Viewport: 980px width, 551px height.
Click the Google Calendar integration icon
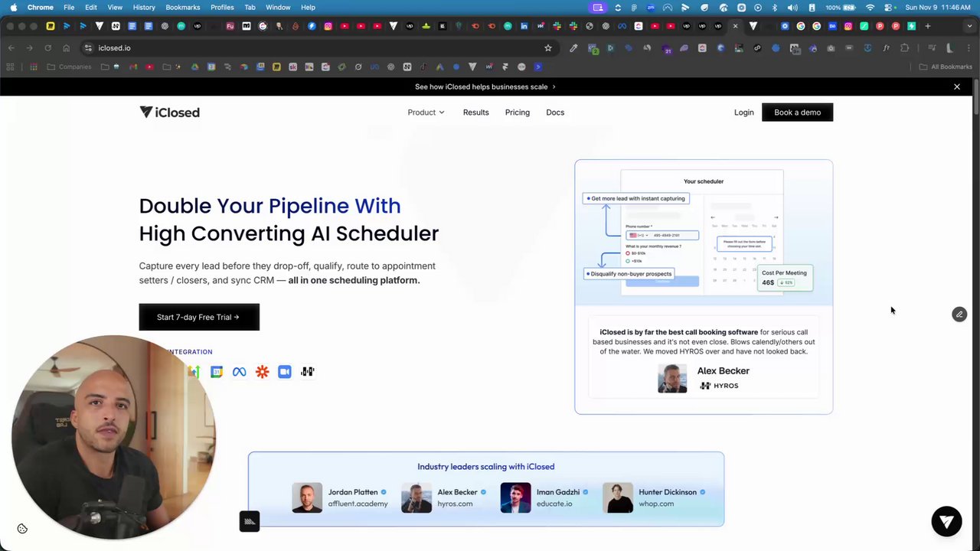pos(217,372)
